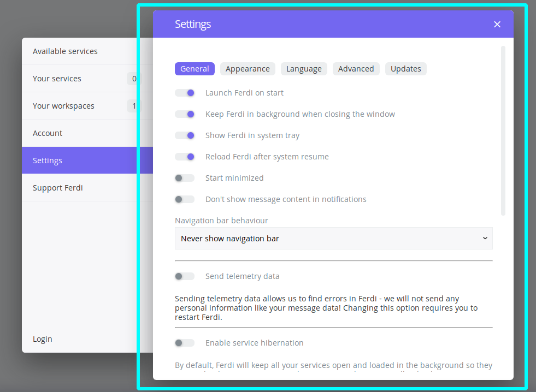The height and width of the screenshot is (392, 536).
Task: Switch to the Appearance tab
Action: click(x=248, y=69)
